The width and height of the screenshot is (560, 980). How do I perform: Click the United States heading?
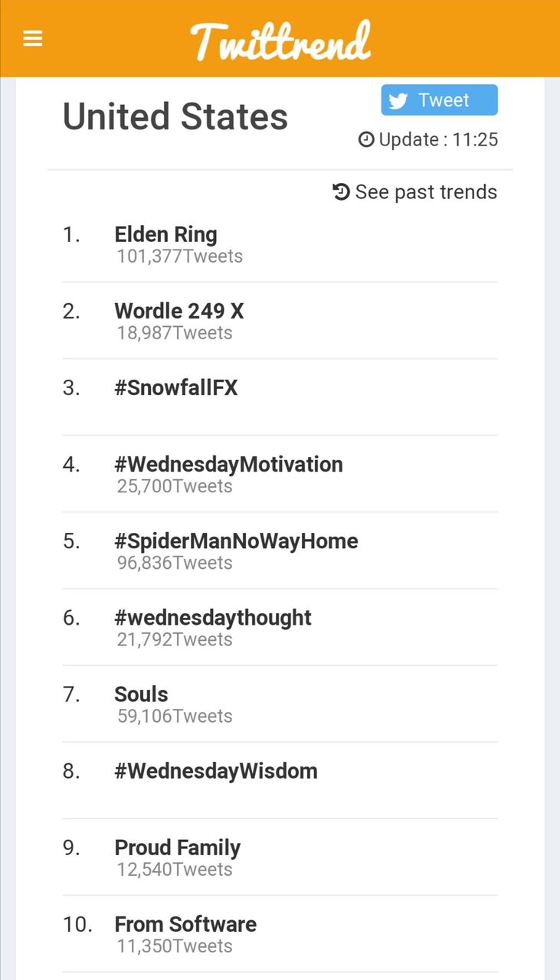tap(175, 117)
